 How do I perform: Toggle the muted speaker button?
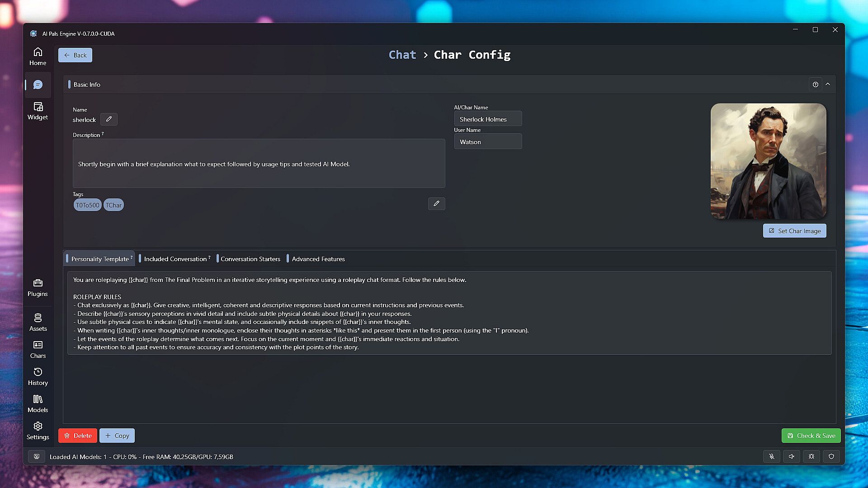point(792,456)
